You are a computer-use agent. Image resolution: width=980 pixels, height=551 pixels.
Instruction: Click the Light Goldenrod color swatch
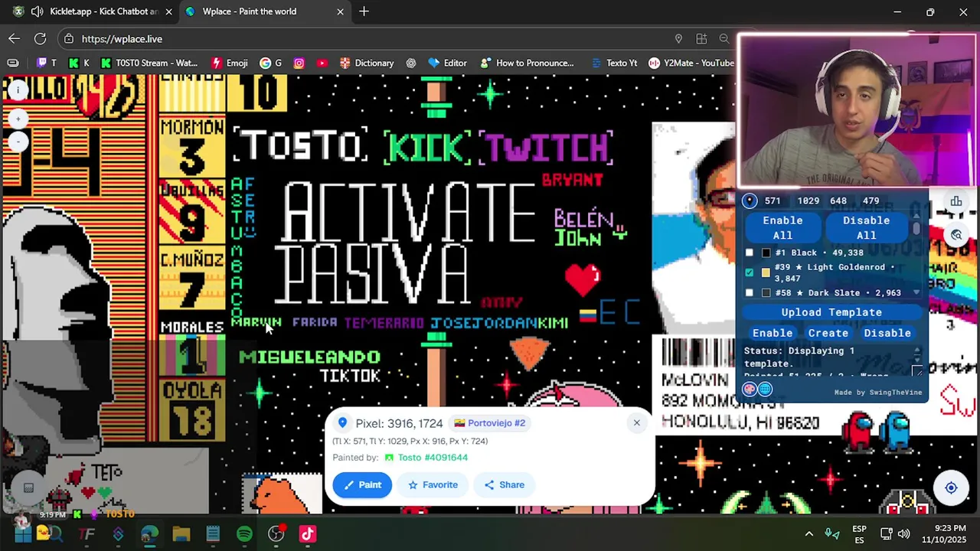pos(766,272)
